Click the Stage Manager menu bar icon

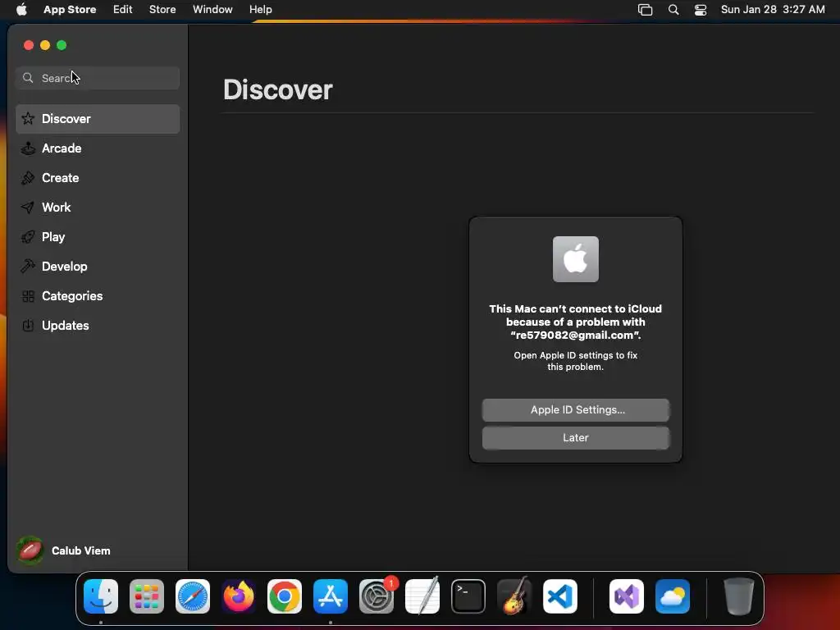point(645,10)
